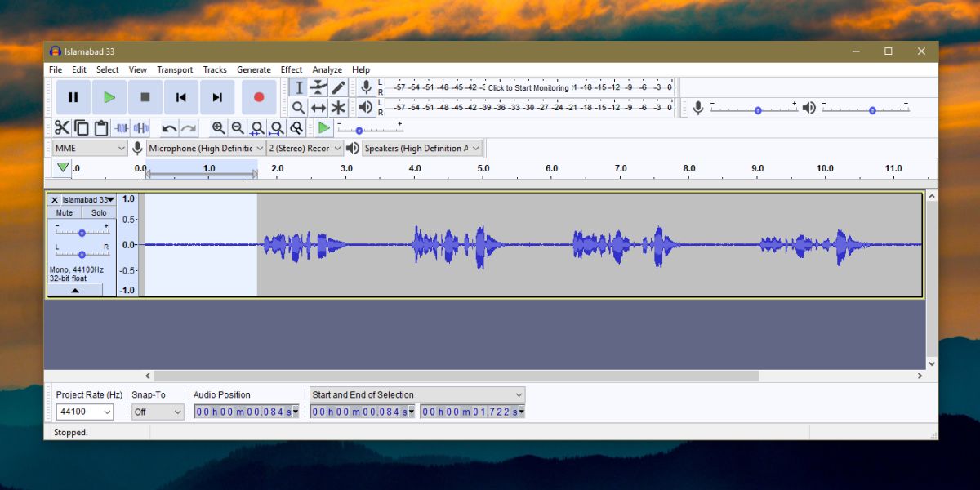Viewport: 980px width, 490px height.
Task: Select the Draw tool
Action: [338, 87]
